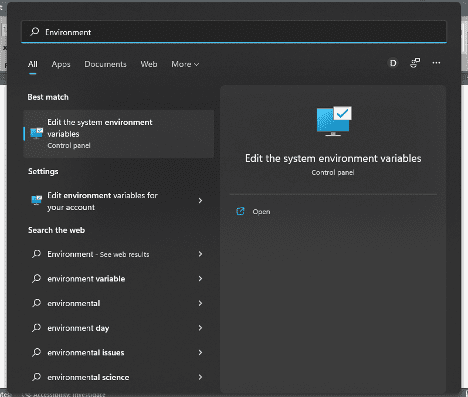Click the Environment search input field
This screenshot has width=468, height=397.
coord(234,32)
